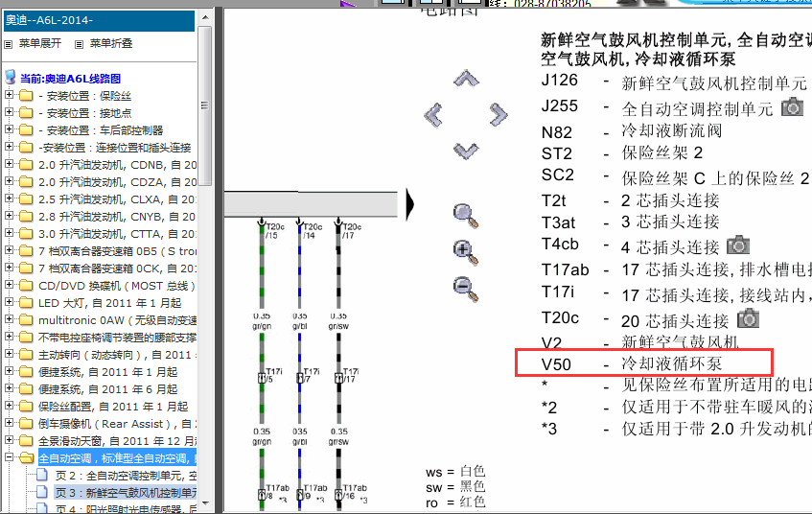
Task: Click the V50 冷却液循环泵 legend entry
Action: 643,362
